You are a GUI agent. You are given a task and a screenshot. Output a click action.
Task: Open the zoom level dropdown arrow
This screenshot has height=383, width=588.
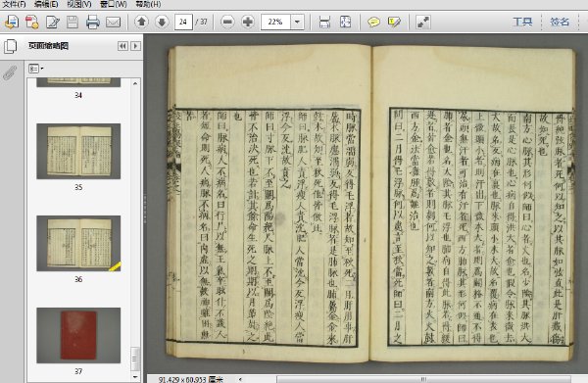297,22
